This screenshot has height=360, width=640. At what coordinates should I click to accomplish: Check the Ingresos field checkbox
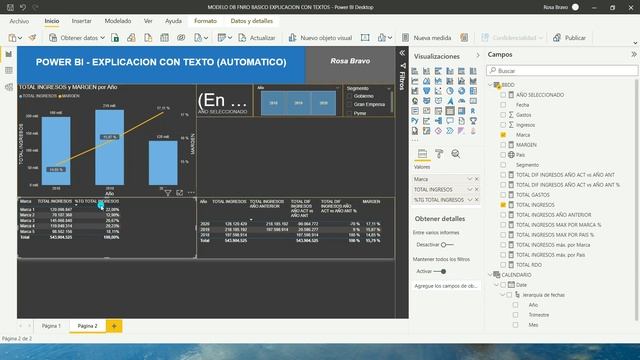pyautogui.click(x=503, y=125)
